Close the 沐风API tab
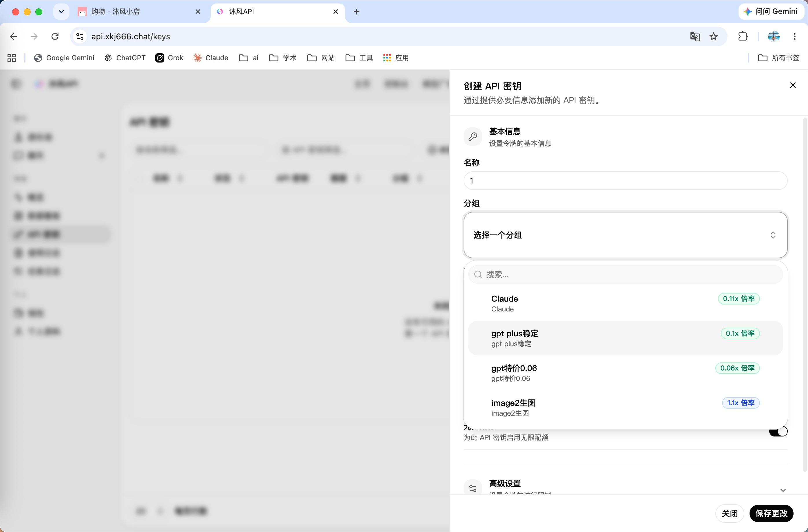The height and width of the screenshot is (532, 808). tap(336, 12)
